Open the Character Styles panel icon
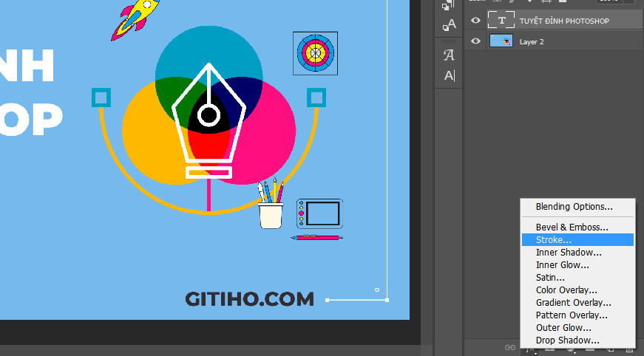 pos(449,25)
